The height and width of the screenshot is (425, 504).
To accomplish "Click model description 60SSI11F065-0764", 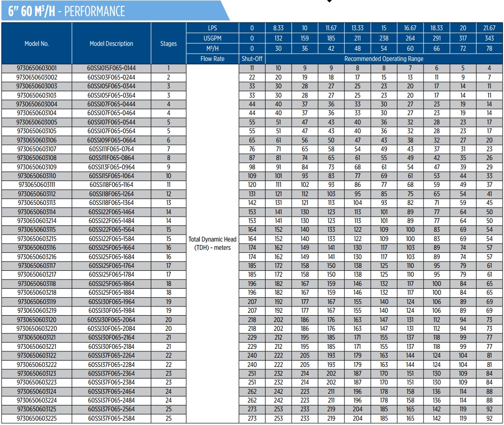I will pyautogui.click(x=111, y=149).
